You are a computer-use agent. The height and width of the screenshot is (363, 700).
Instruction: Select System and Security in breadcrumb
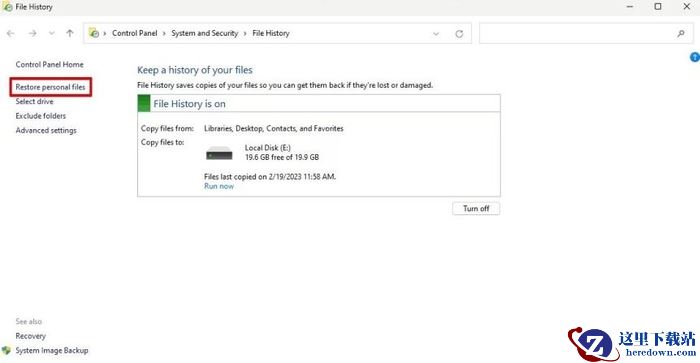point(204,33)
